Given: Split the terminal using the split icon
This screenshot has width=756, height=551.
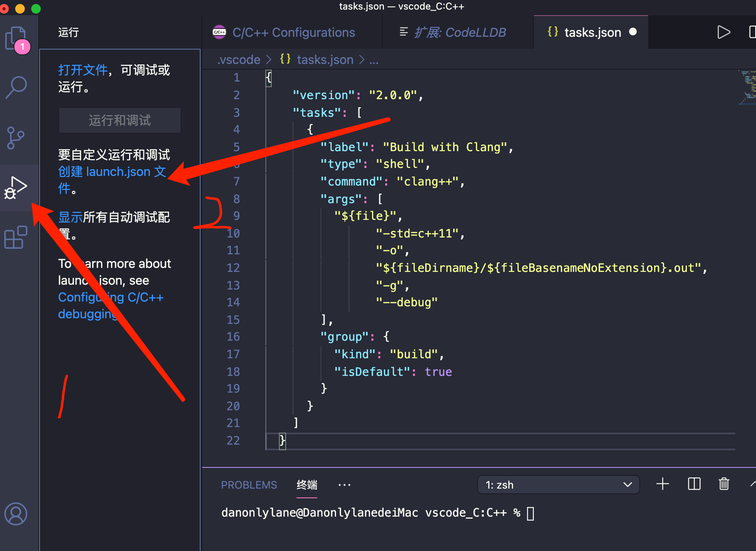Looking at the screenshot, I should [694, 484].
